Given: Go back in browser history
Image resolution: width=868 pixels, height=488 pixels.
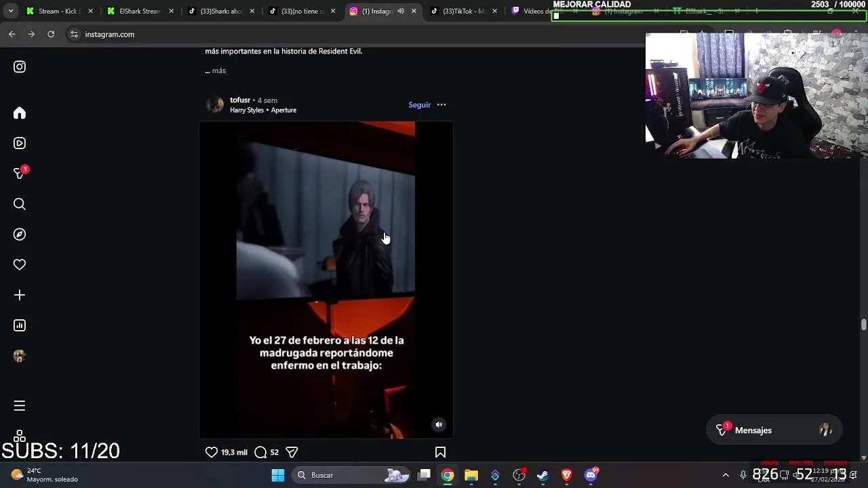Looking at the screenshot, I should pos(12,34).
